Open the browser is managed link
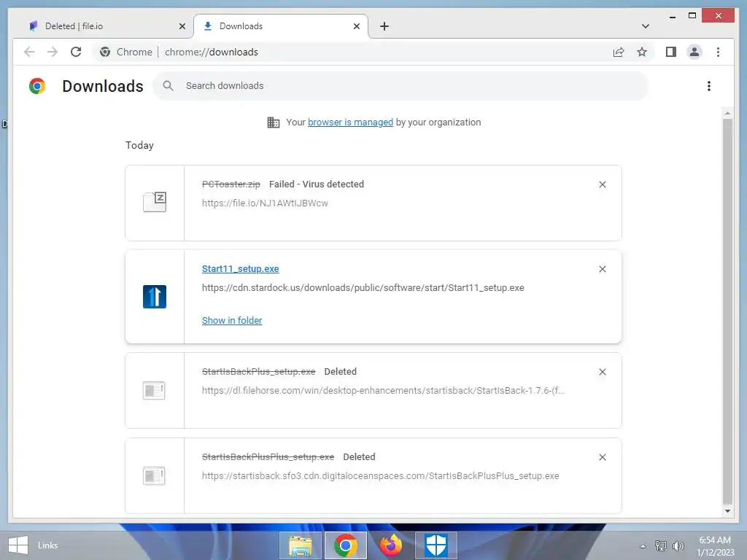The image size is (747, 560). (350, 122)
